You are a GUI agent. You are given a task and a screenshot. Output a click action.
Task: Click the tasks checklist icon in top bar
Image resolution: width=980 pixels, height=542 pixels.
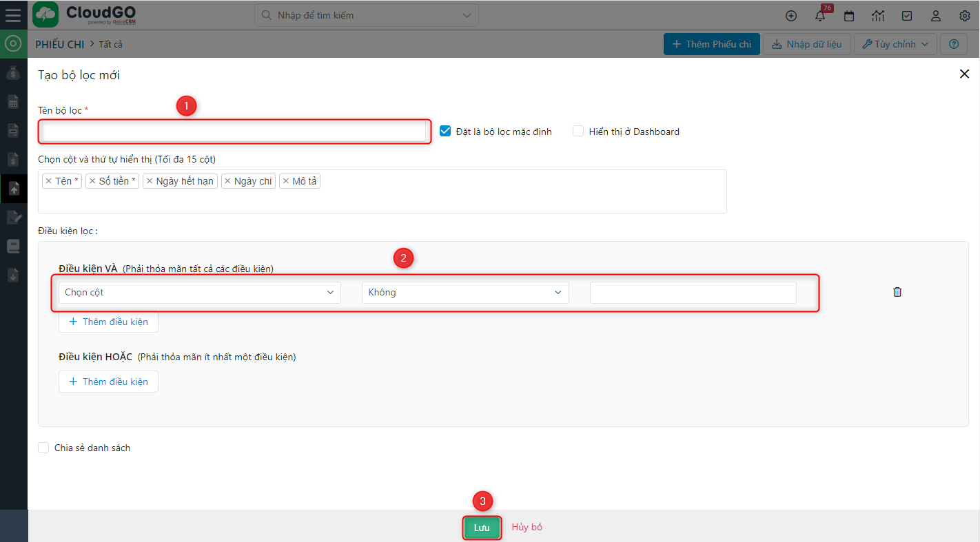tap(907, 15)
